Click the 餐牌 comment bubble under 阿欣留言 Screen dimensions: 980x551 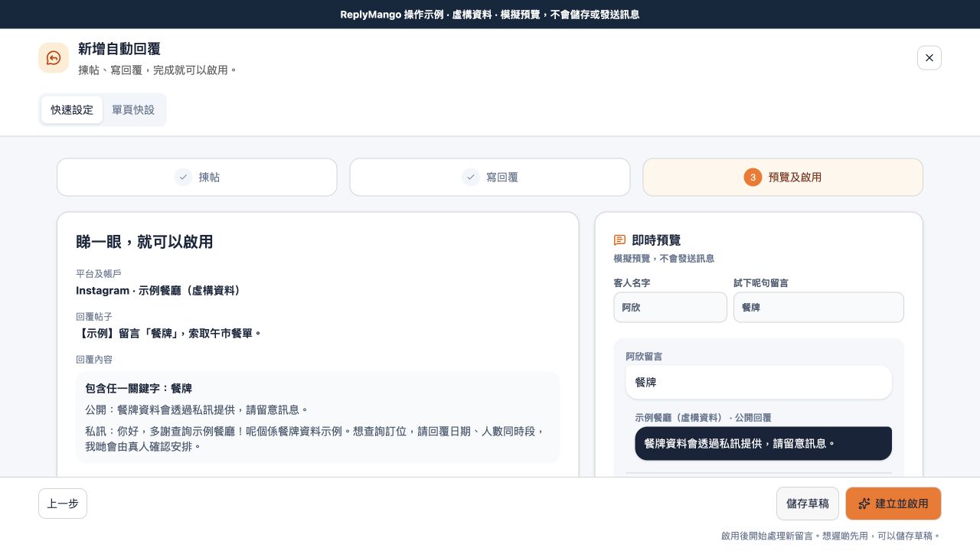coord(759,383)
